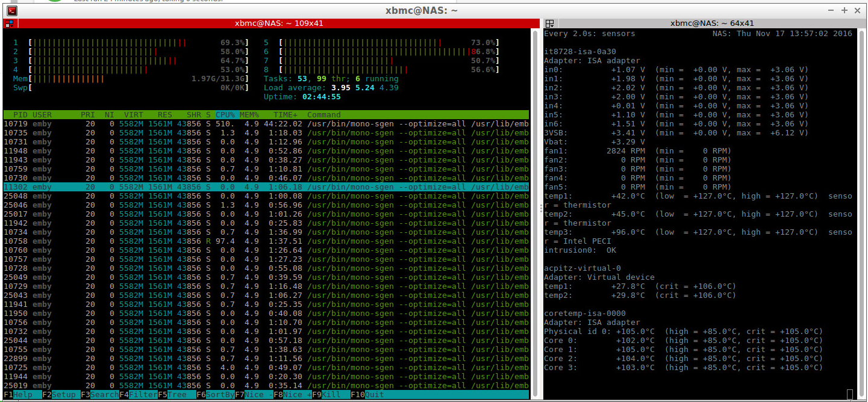Screen dimensions: 868x402
Task: Sort by the PRI column header
Action: click(88, 115)
